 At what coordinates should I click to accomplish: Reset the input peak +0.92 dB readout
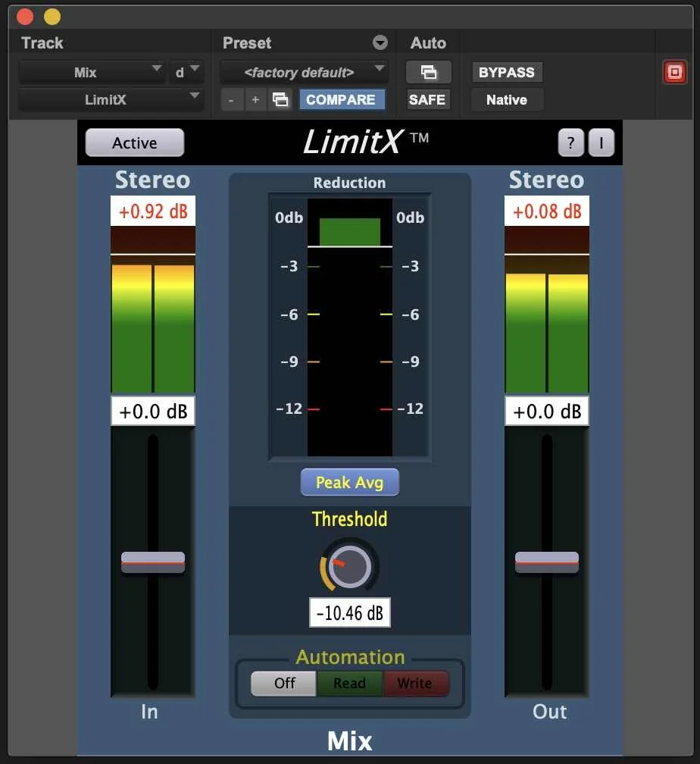(153, 211)
